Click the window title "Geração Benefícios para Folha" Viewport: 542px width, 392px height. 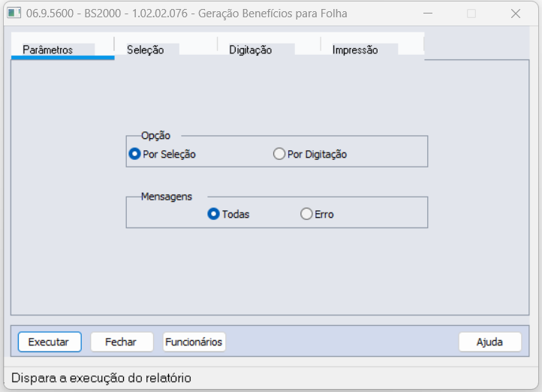273,13
